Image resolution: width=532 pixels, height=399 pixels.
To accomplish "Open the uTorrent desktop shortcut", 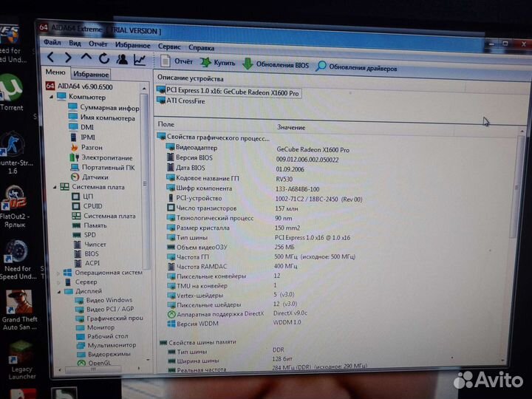I will tap(11, 94).
